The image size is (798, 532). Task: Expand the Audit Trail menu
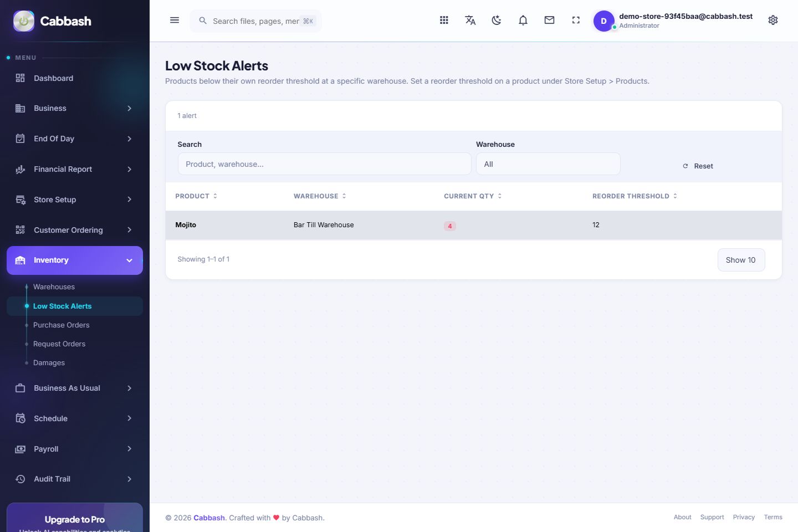coord(75,479)
